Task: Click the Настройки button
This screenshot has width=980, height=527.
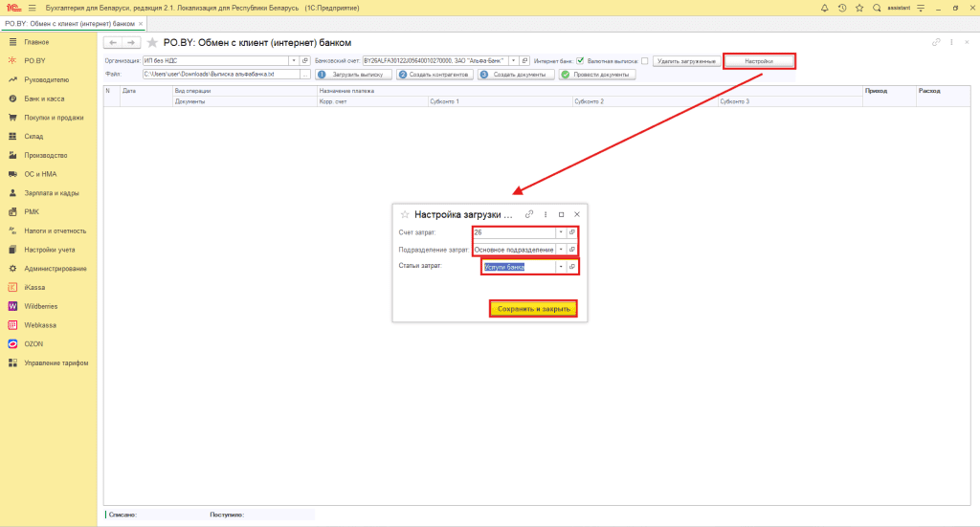Action: pyautogui.click(x=758, y=60)
